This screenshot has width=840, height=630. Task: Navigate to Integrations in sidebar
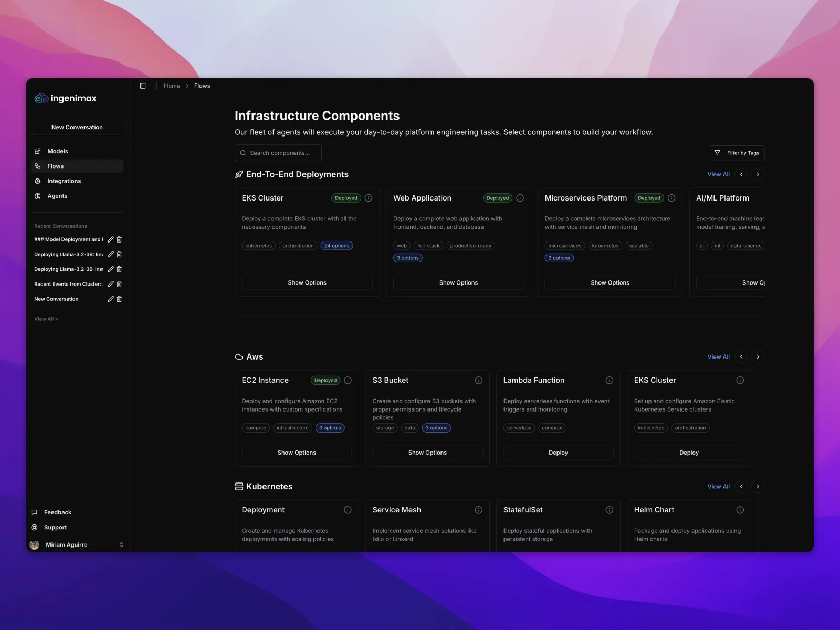pyautogui.click(x=64, y=181)
